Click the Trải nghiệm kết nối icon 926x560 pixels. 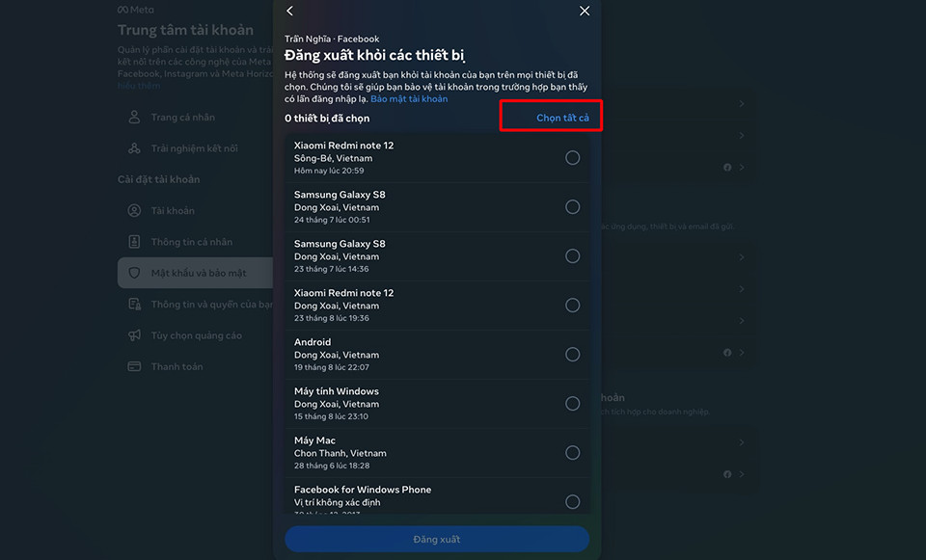tap(134, 148)
